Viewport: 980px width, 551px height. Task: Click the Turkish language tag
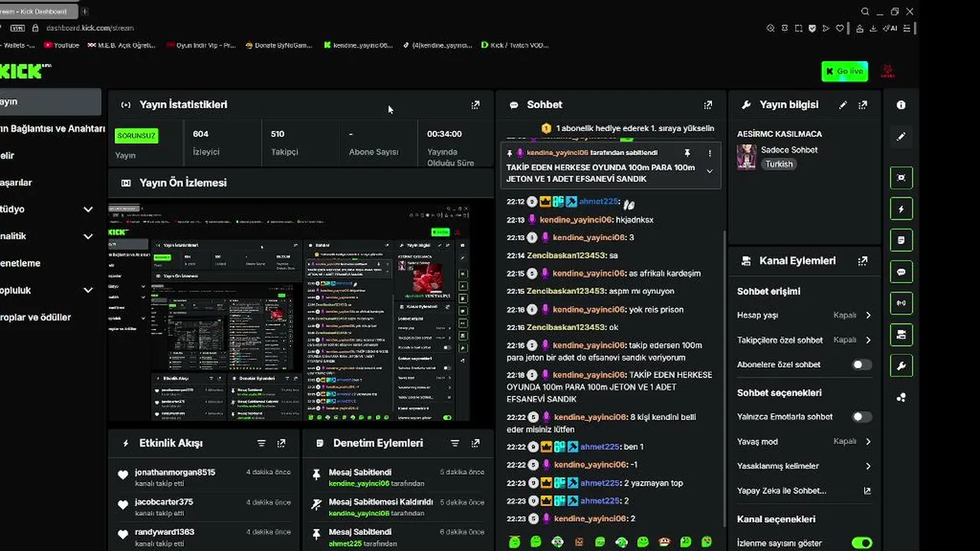779,165
